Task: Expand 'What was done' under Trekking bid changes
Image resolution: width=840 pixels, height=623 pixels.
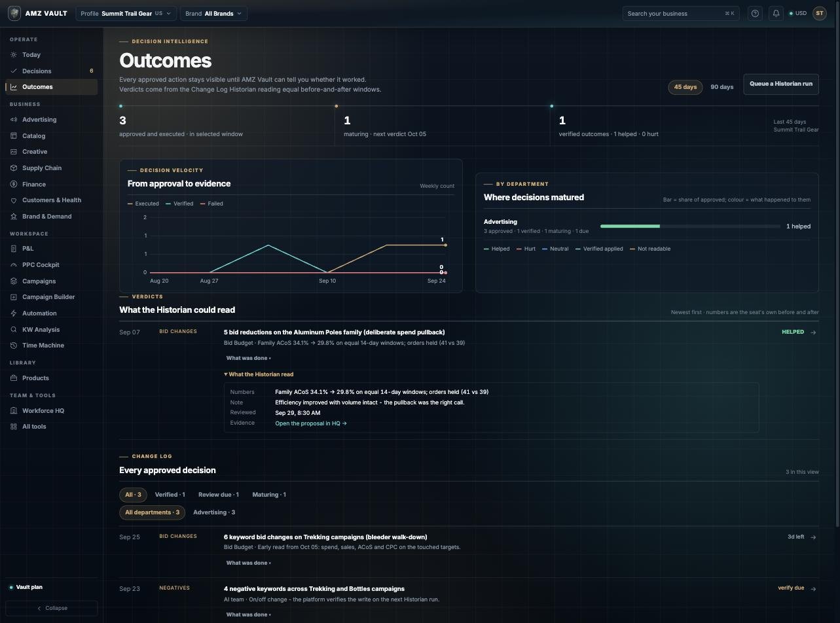Action: [x=248, y=563]
